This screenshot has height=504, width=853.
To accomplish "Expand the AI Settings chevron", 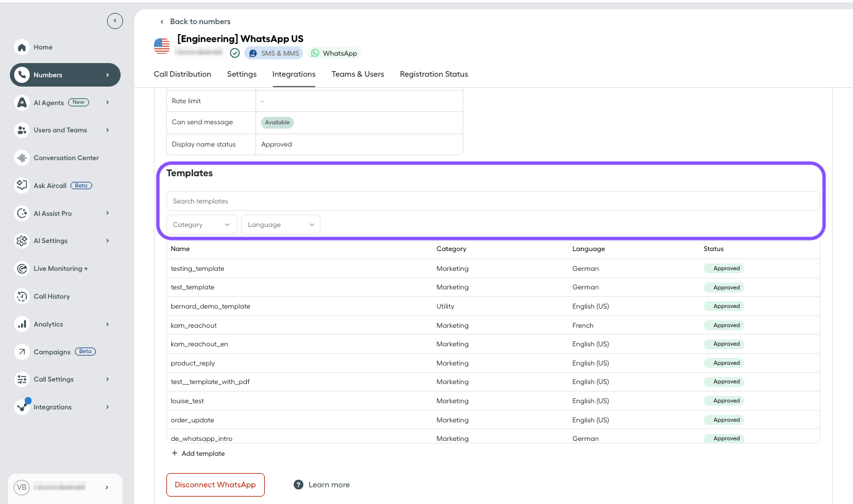I will 107,241.
